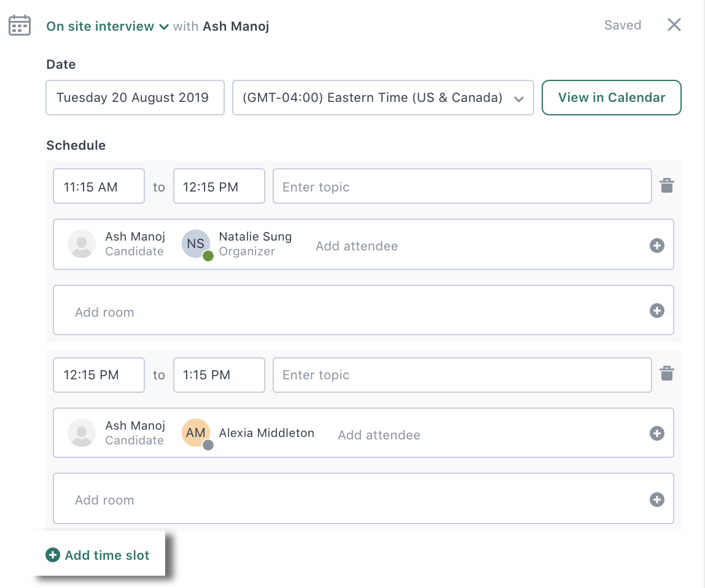
Task: Click the plus icon to add attendee for 11:15 AM slot
Action: [656, 245]
